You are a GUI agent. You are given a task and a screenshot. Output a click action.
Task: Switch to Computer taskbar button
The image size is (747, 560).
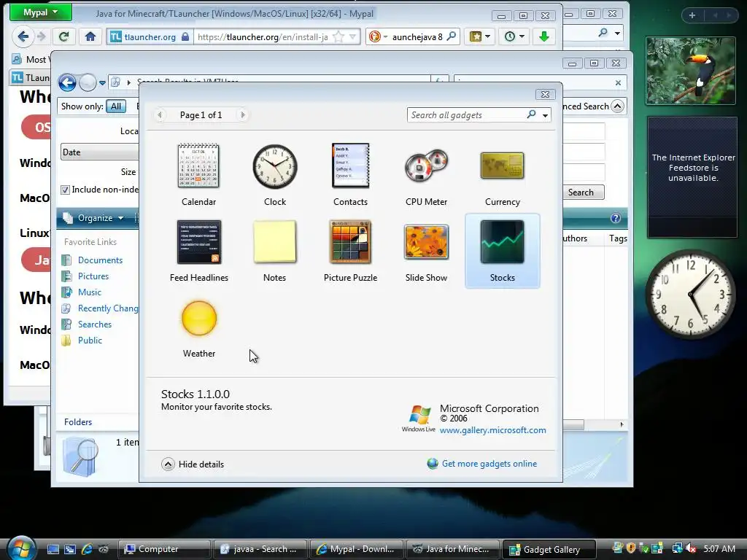pyautogui.click(x=164, y=549)
